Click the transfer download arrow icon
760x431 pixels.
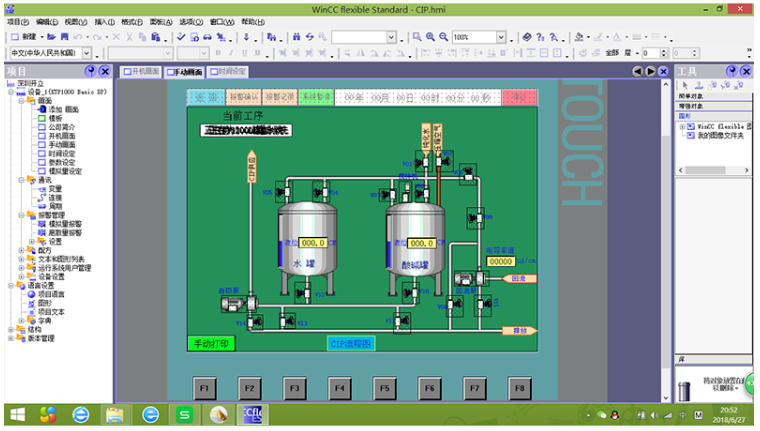[x=246, y=37]
